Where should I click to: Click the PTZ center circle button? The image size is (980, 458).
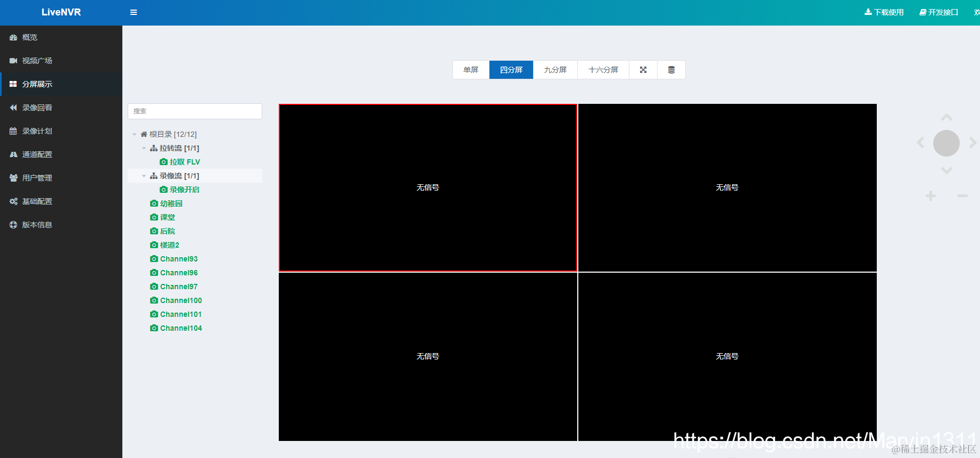click(946, 143)
